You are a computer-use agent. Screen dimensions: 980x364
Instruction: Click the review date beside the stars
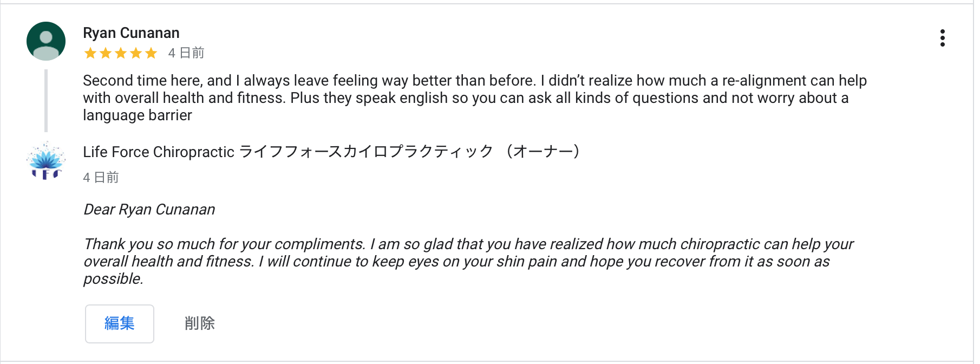(186, 53)
